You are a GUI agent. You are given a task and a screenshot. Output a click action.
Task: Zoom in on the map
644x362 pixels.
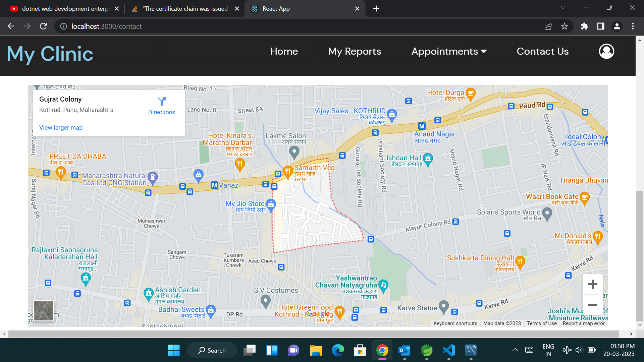pos(592,284)
